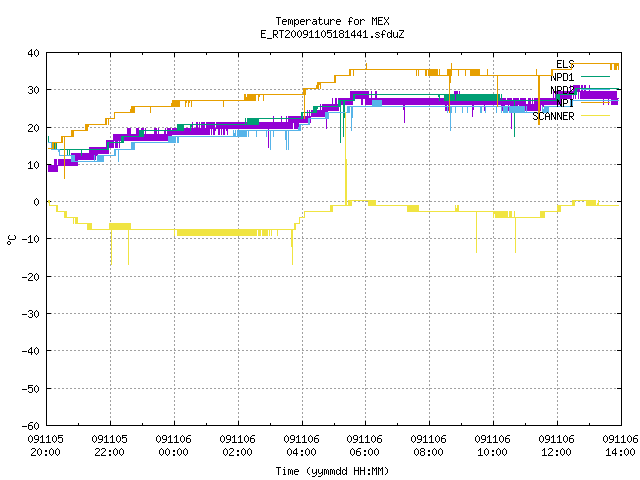
Task: Click the y-axis label 40
Action: [33, 53]
